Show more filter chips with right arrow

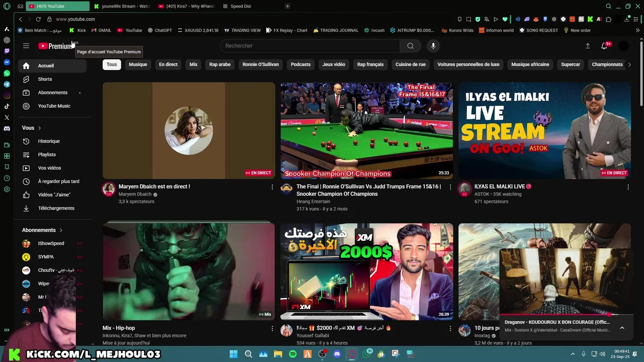pos(629,64)
